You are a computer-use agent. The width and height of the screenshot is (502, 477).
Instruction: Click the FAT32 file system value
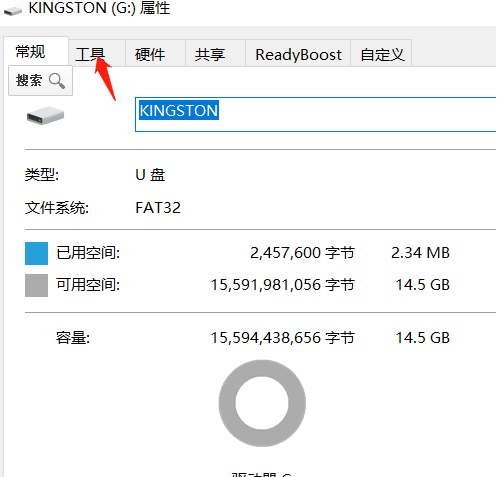[158, 208]
